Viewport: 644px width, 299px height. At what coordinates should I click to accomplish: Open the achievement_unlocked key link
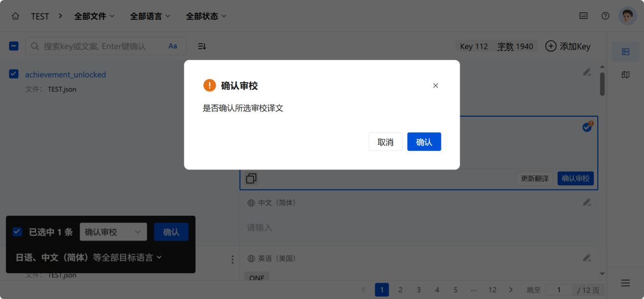[66, 75]
